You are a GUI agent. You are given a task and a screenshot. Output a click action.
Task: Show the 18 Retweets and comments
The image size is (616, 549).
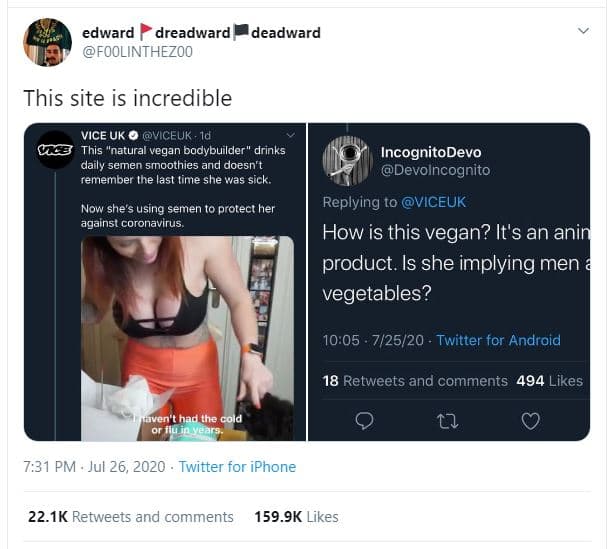[x=415, y=380]
